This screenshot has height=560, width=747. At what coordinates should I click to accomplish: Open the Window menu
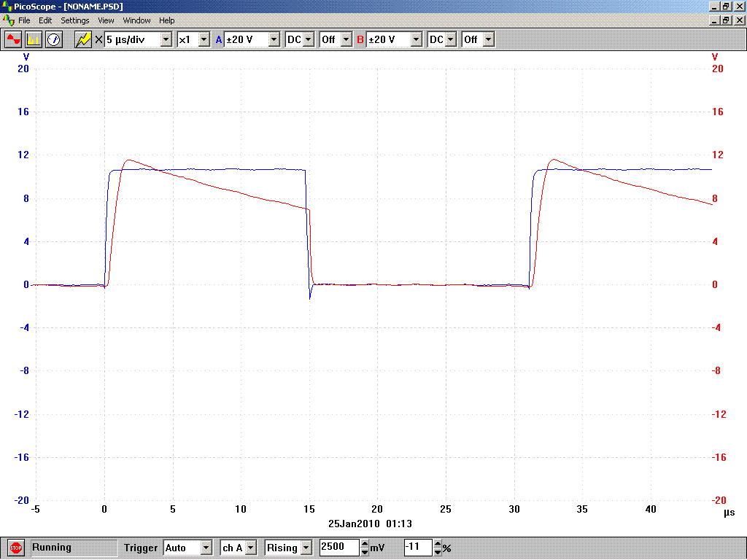(136, 20)
